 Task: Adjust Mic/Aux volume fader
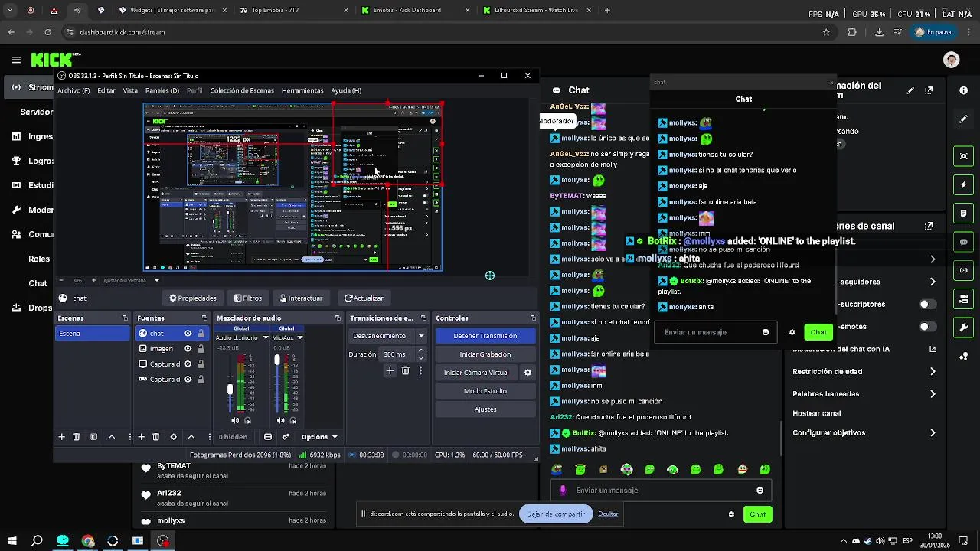pos(277,360)
